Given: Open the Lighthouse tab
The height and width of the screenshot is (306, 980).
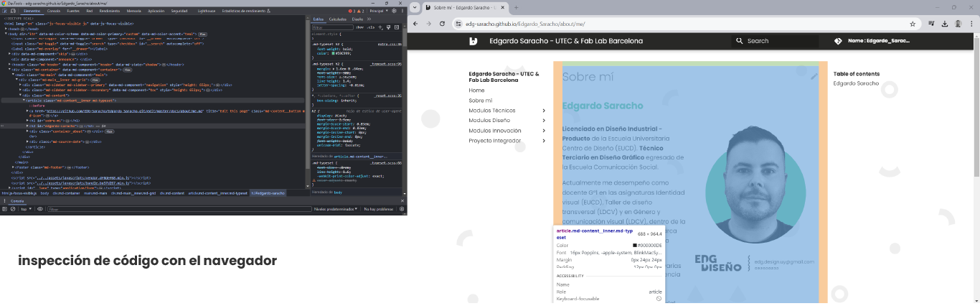Looking at the screenshot, I should [206, 11].
